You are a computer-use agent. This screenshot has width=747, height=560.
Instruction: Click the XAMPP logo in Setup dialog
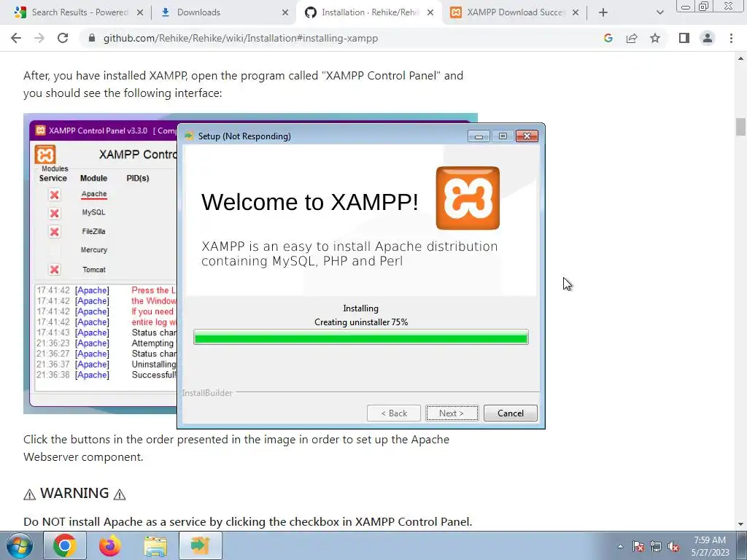click(468, 198)
